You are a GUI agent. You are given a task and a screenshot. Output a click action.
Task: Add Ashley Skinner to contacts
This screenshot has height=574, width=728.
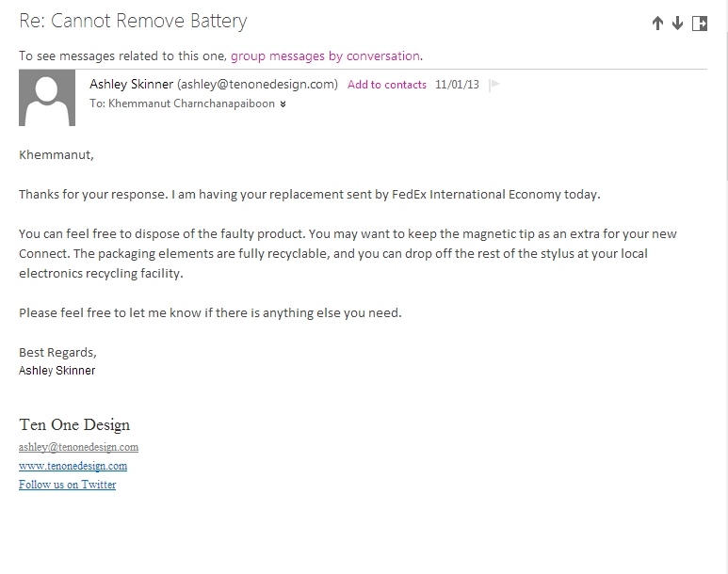[387, 85]
